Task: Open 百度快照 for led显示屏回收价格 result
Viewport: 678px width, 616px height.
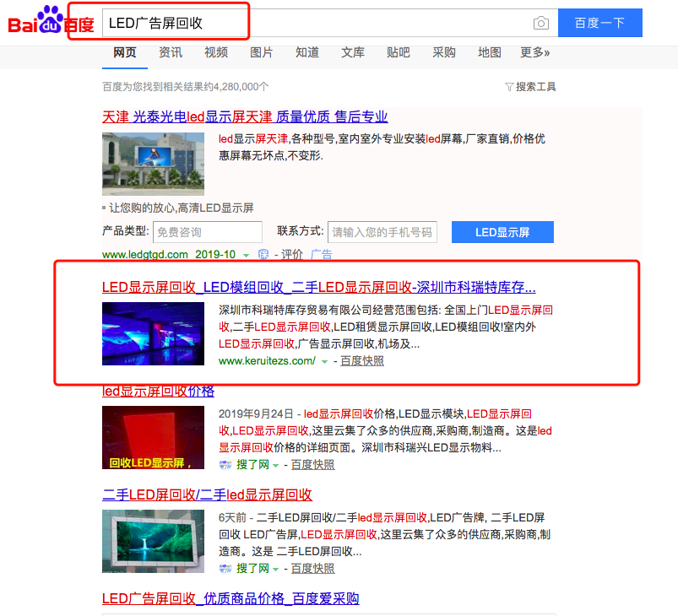Action: click(312, 465)
